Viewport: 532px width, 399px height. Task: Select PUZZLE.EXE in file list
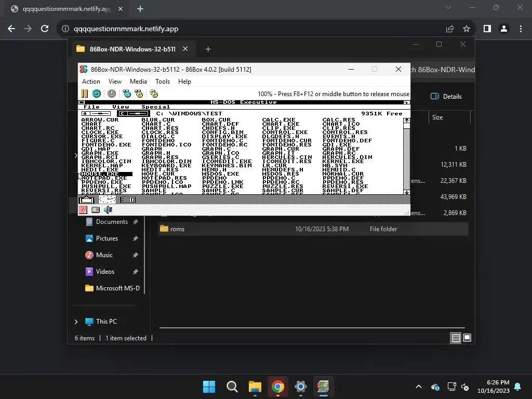tap(222, 187)
